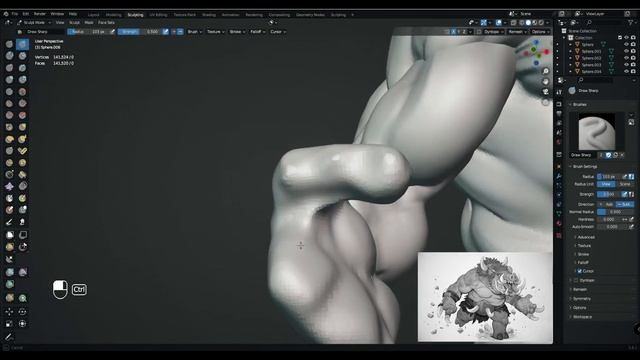Screen dimensions: 640x360
Task: Click the outliner search magnifier
Action: [x=589, y=23]
